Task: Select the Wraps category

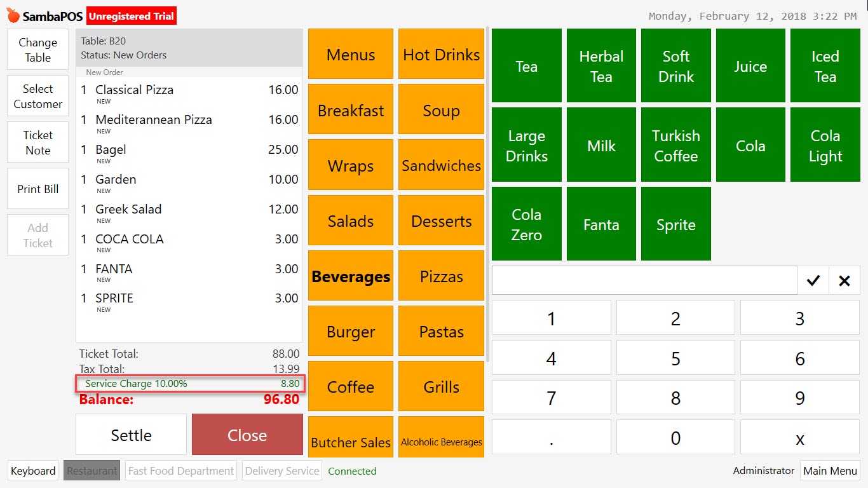Action: pyautogui.click(x=351, y=166)
